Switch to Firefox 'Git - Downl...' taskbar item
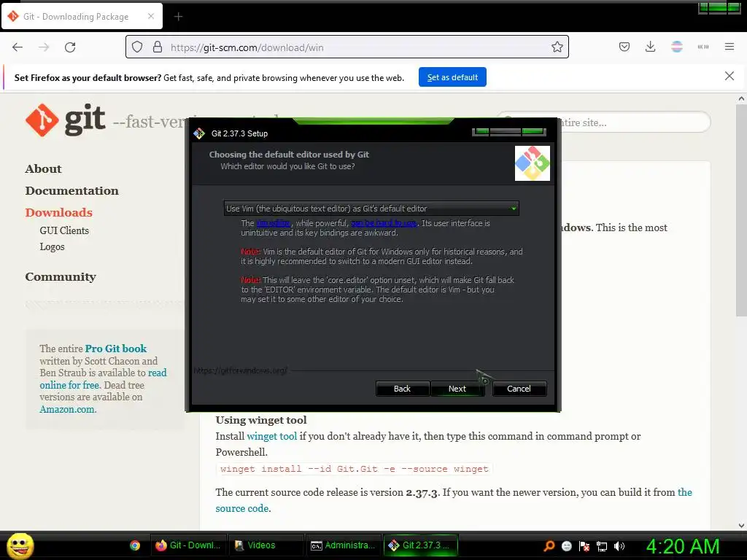This screenshot has height=560, width=747. pos(189,545)
